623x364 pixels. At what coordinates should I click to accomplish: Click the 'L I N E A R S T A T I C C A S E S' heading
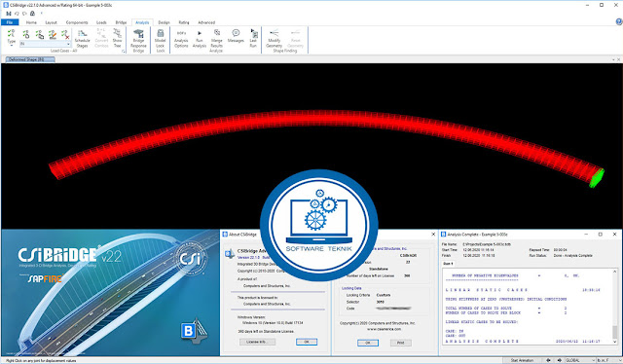click(487, 290)
